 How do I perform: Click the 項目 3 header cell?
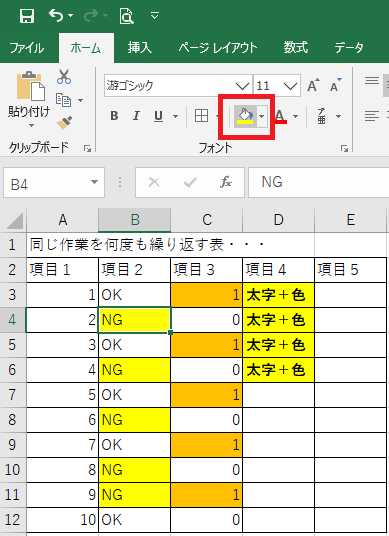(207, 270)
